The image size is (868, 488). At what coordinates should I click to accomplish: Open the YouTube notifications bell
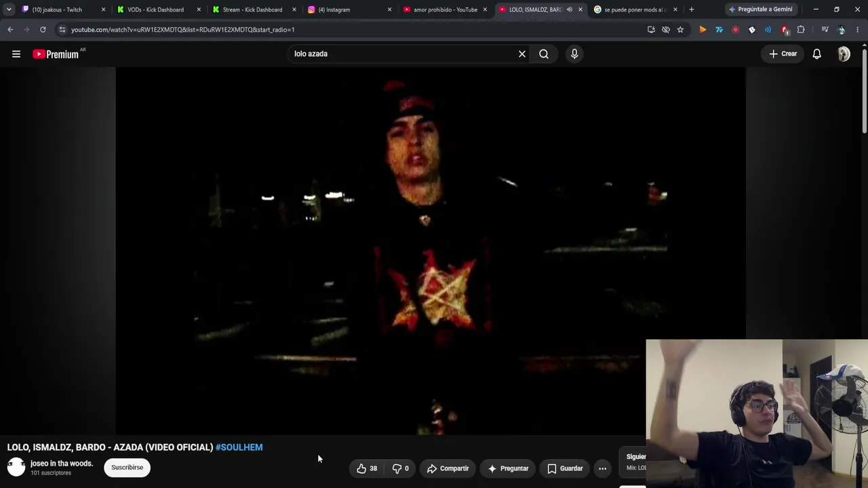817,54
